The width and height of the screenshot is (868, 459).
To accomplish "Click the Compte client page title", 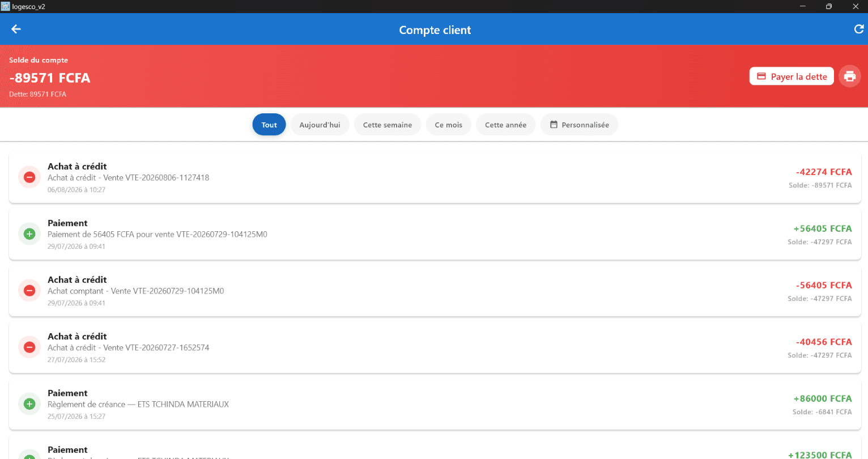I will coord(435,30).
